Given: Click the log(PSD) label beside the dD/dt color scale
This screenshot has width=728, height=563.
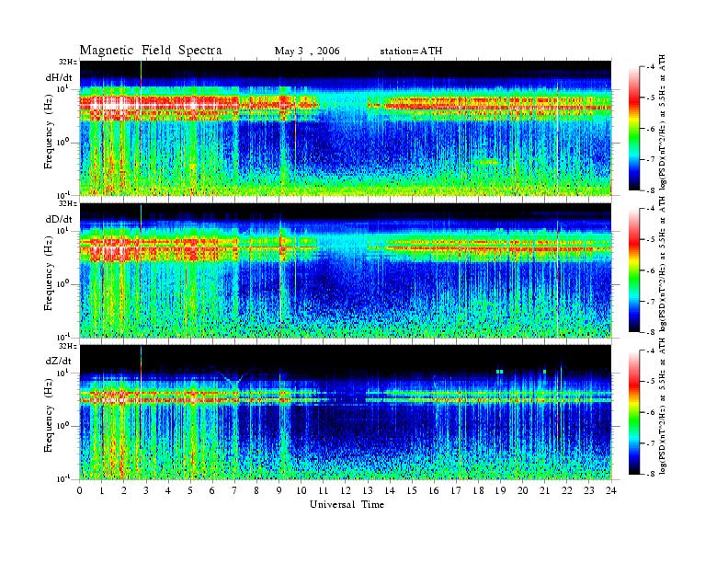Looking at the screenshot, I should tap(663, 264).
